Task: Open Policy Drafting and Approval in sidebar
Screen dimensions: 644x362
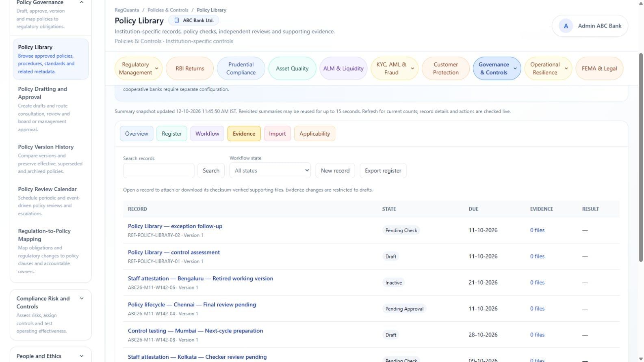Action: coord(50,109)
